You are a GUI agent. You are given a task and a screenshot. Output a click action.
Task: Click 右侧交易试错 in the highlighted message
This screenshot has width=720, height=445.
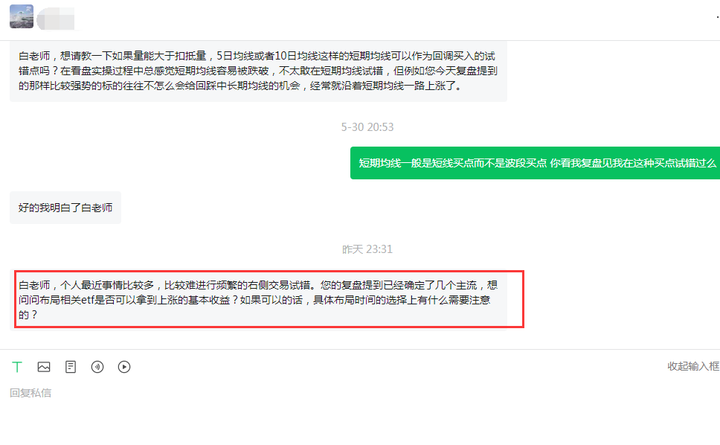(279, 285)
